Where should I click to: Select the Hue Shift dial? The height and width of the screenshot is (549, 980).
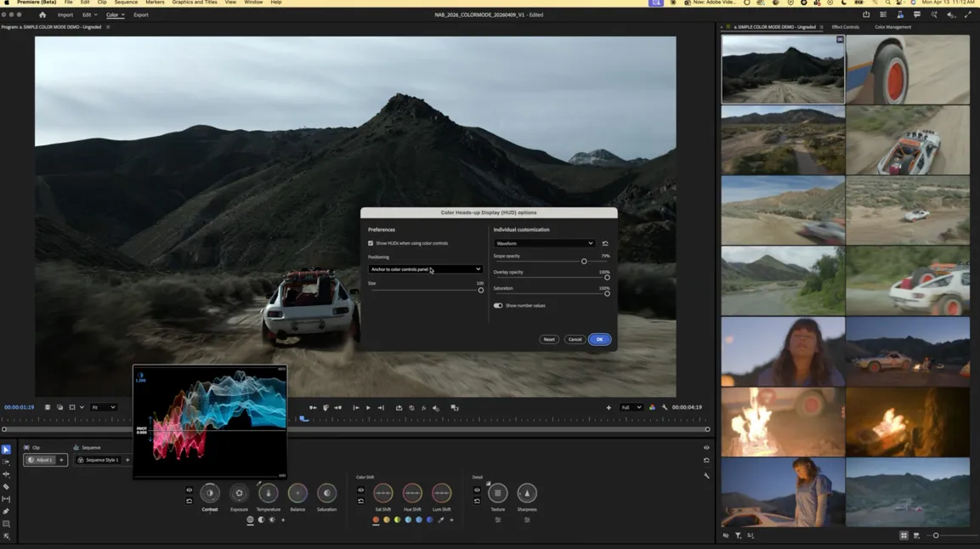click(412, 493)
